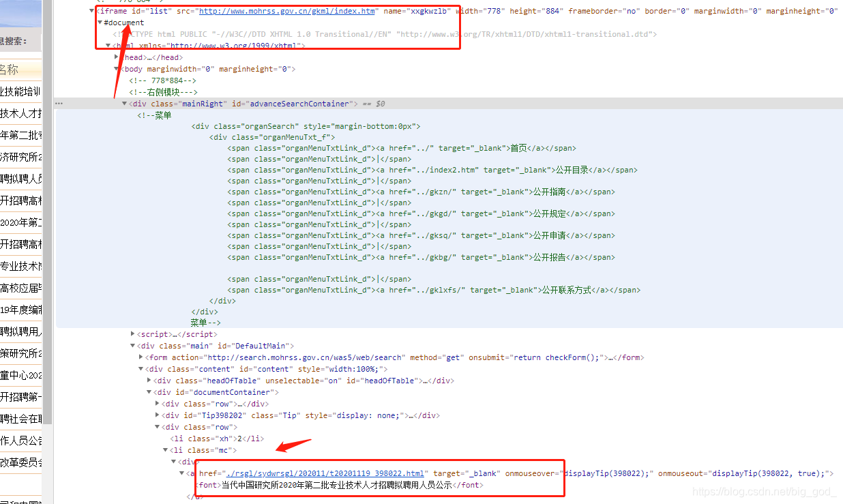Expand the hidden Tip398202 div node

[158, 415]
